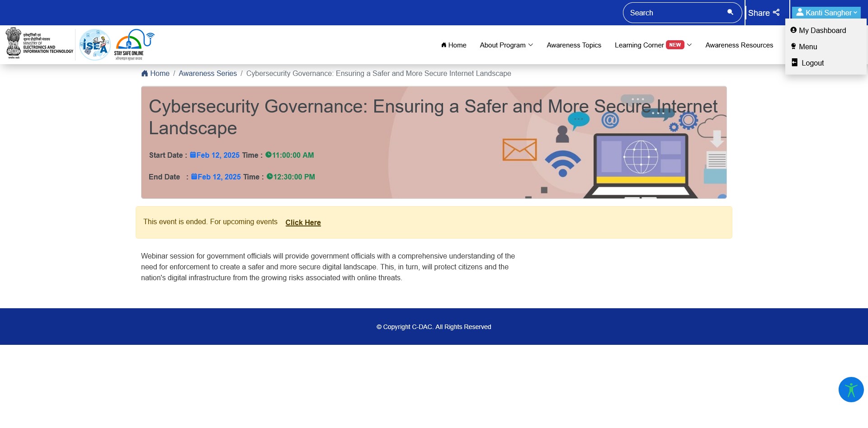Click the home icon in breadcrumb
Image resolution: width=868 pixels, height=428 pixels.
point(145,74)
